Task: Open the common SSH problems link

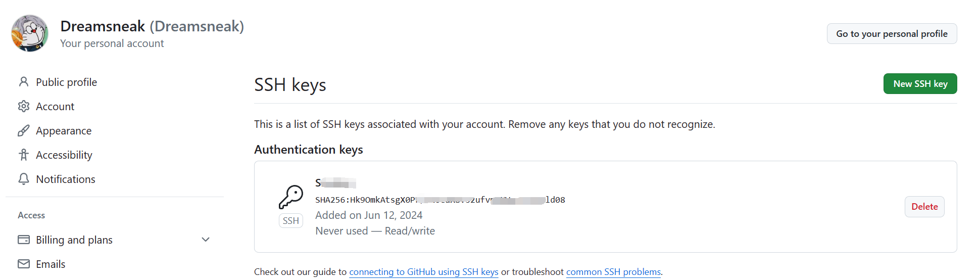Action: (613, 272)
